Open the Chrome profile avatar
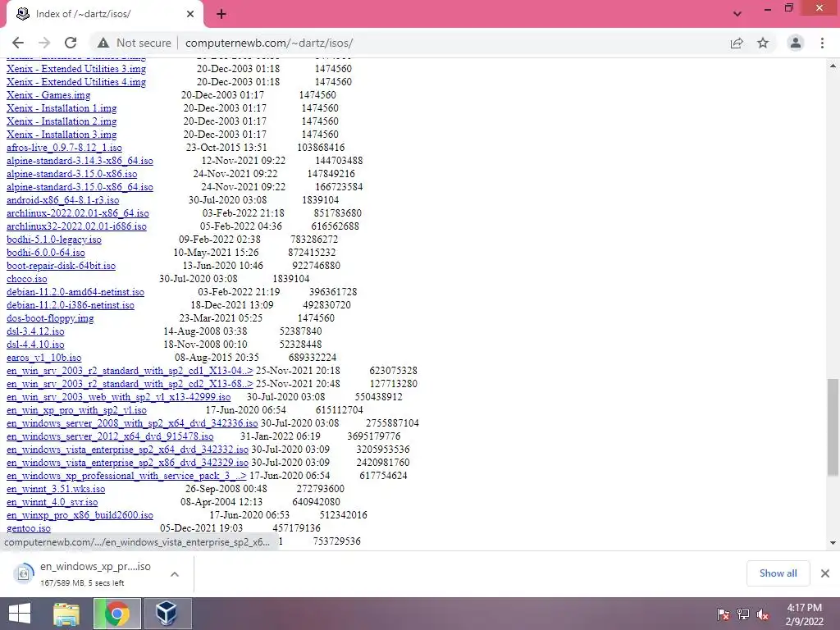This screenshot has width=840, height=630. tap(796, 43)
